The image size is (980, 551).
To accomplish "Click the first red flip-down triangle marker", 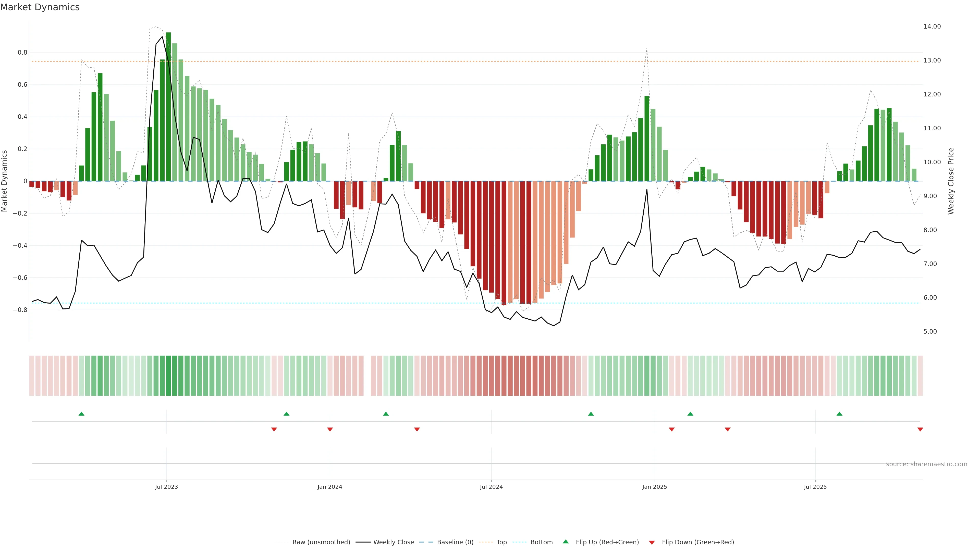I will tap(274, 429).
